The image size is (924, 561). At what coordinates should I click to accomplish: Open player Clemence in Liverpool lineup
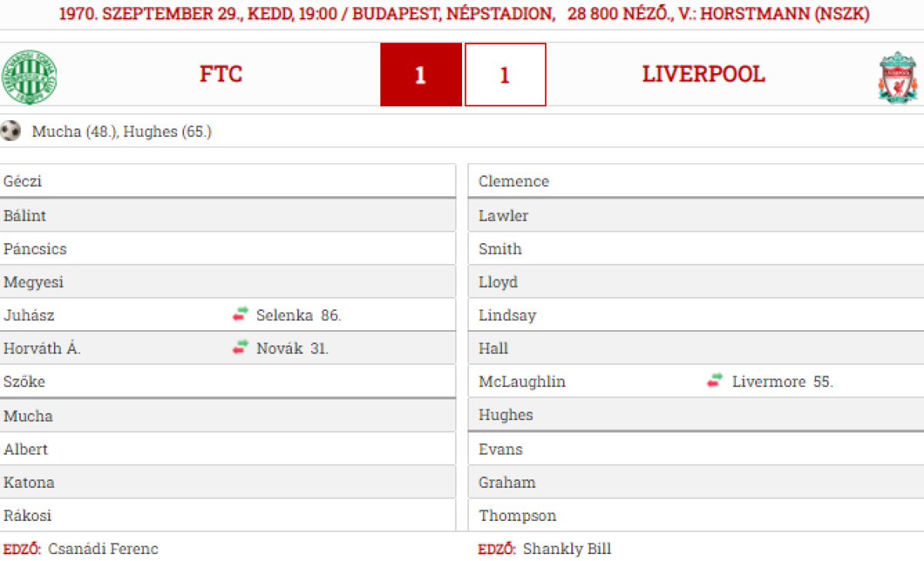click(x=514, y=182)
